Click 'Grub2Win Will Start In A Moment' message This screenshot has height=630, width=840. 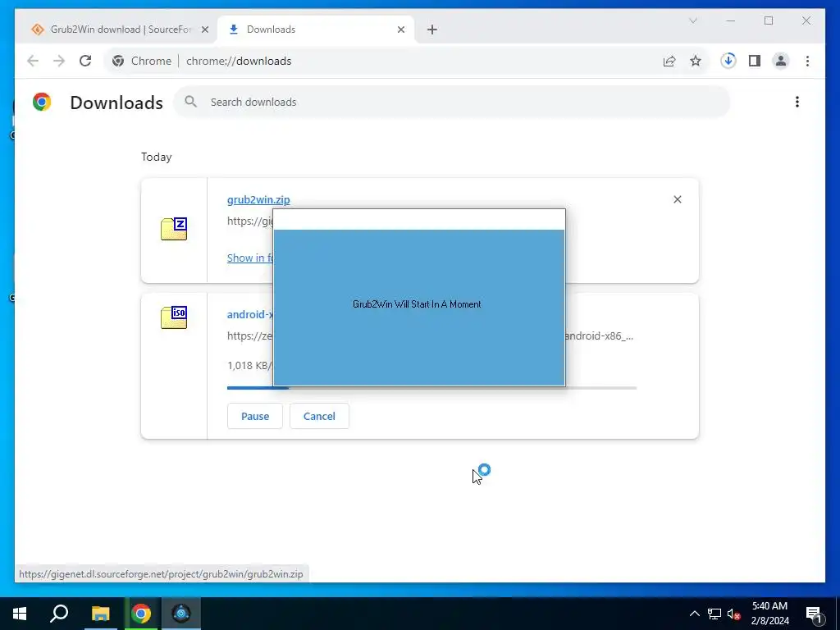tap(417, 304)
